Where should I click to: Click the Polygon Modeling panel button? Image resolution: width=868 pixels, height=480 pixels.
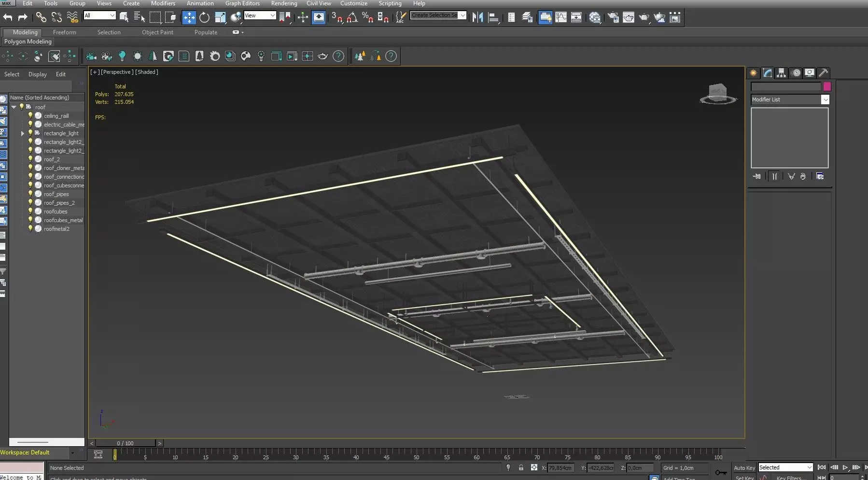coord(28,42)
